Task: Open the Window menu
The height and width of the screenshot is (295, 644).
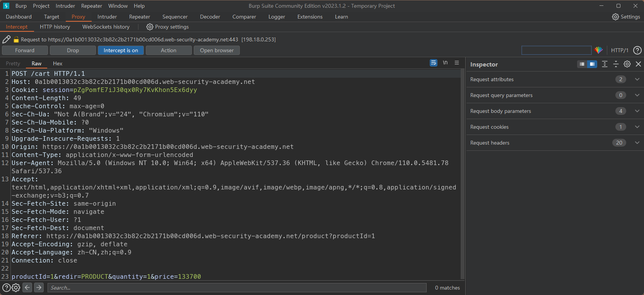Action: click(x=118, y=6)
